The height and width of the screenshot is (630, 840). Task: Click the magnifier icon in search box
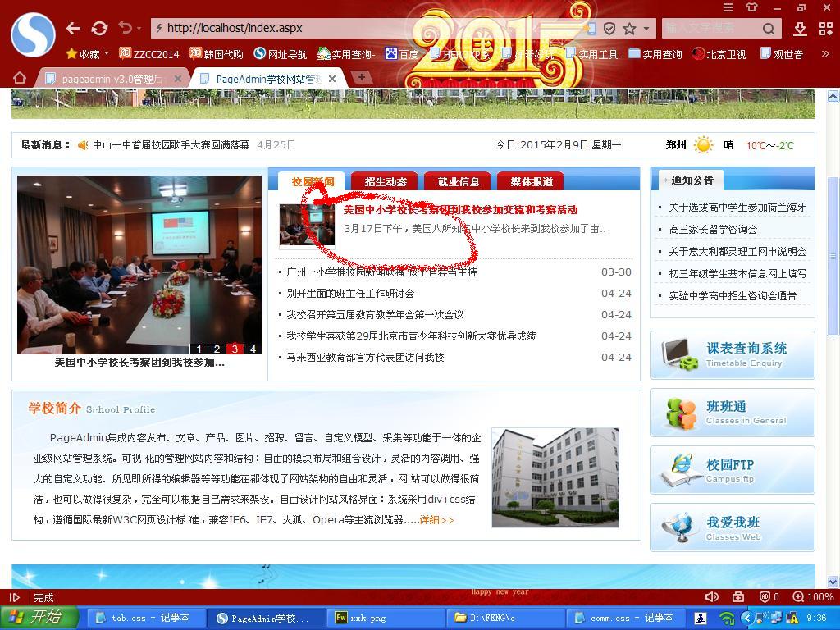[769, 29]
